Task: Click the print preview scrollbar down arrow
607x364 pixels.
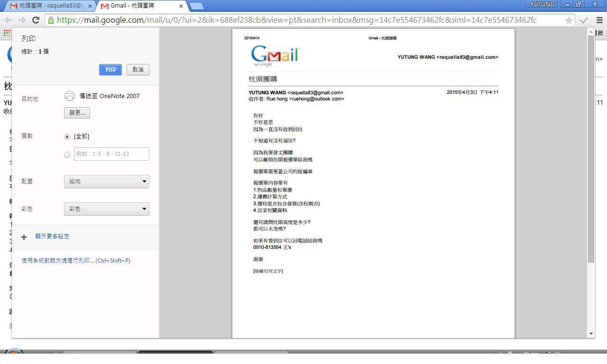Action: tap(591, 334)
